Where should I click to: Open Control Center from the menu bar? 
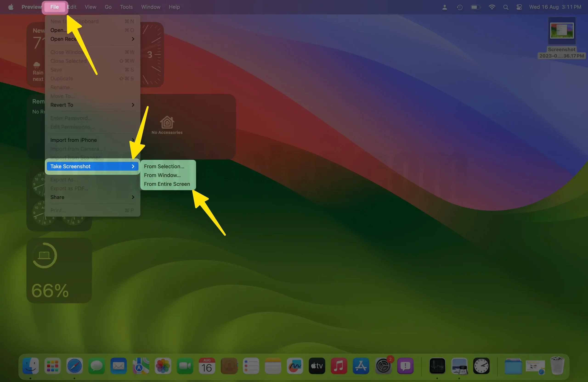coord(519,7)
